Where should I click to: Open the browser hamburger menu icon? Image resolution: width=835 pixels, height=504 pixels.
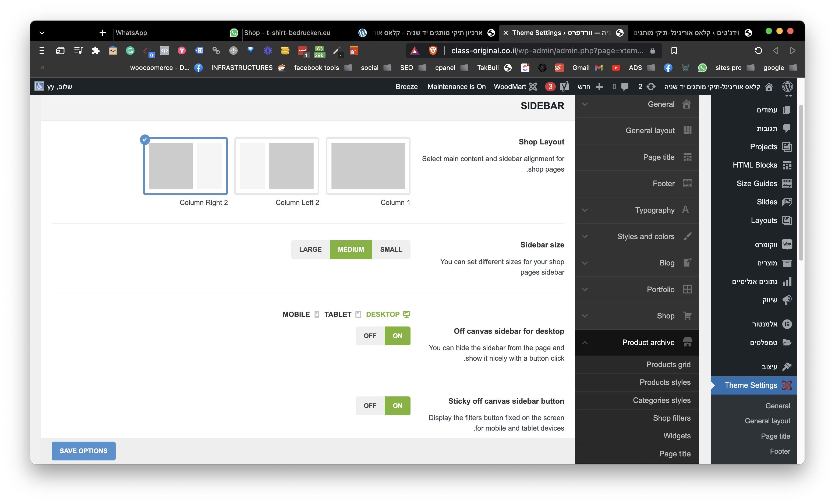tap(42, 51)
